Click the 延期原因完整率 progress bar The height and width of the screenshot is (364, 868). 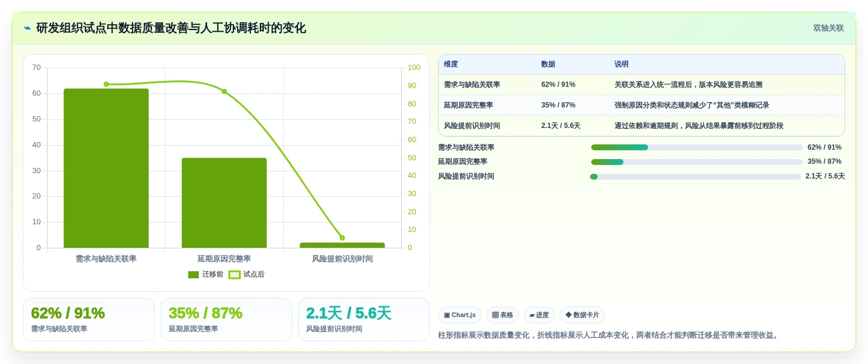[697, 162]
